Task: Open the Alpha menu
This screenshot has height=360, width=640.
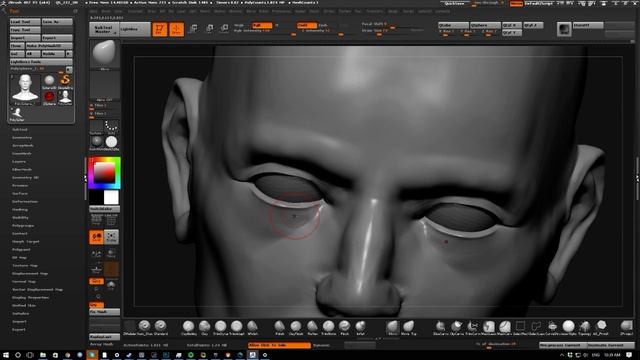Action: [93, 11]
